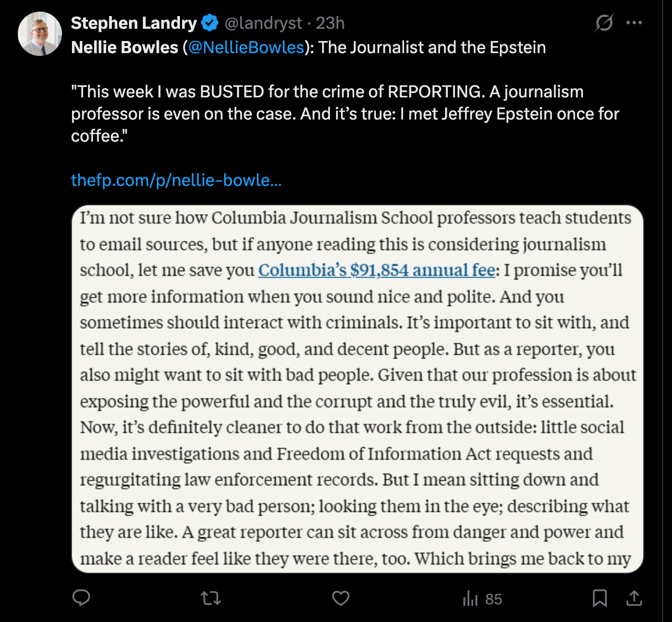Open the @landryst handle link
This screenshot has height=622, width=672.
[263, 23]
